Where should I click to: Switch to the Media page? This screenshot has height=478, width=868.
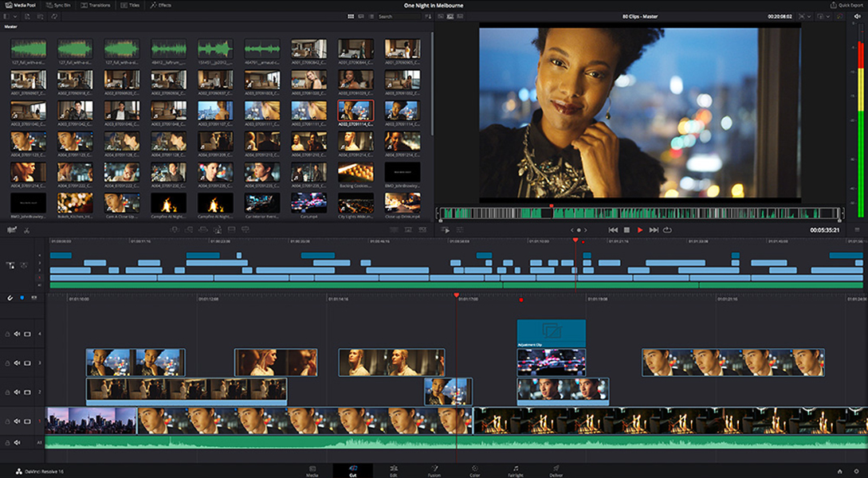(x=312, y=471)
